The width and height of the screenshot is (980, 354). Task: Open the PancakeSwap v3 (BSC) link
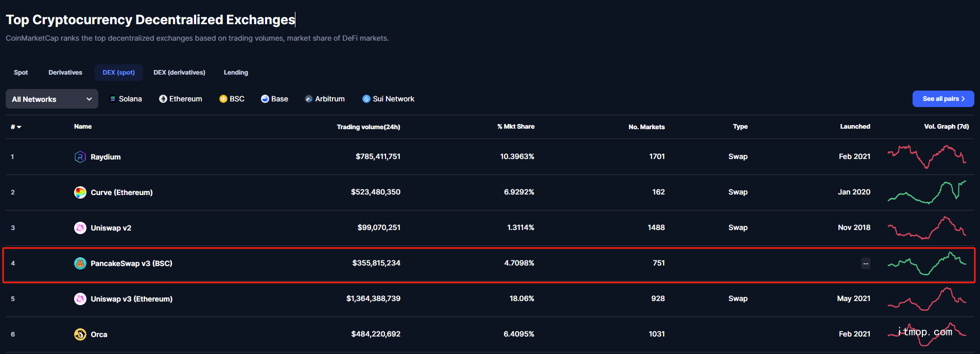pos(131,263)
